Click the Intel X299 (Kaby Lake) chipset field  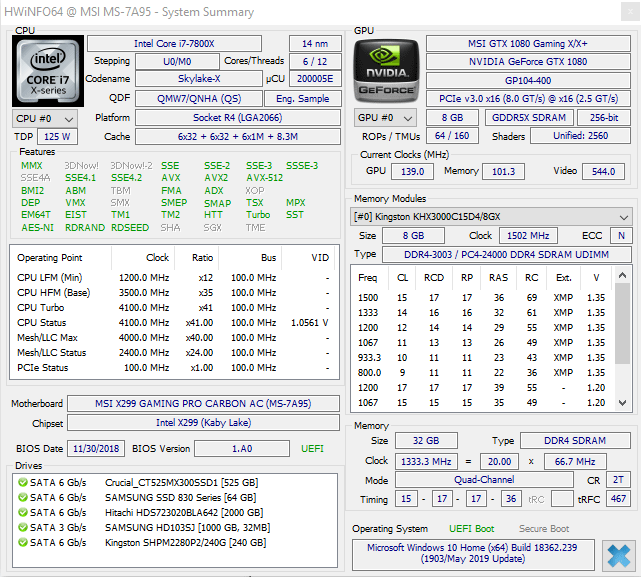[203, 422]
